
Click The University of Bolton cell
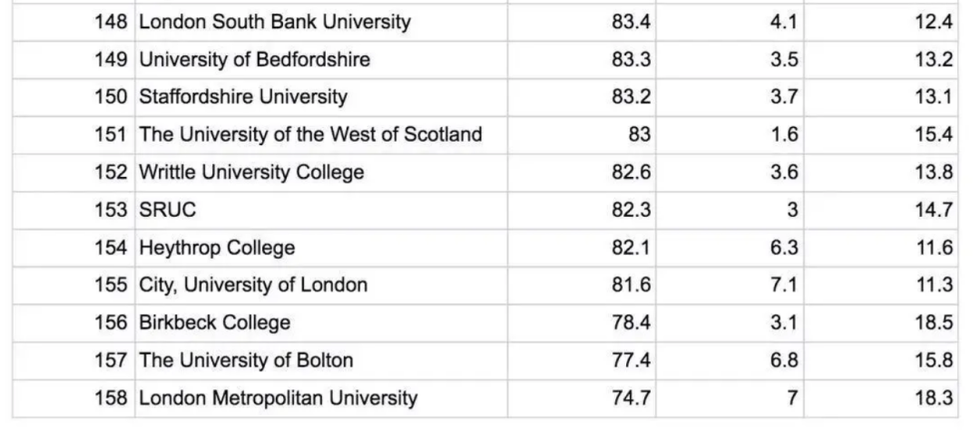(321, 360)
